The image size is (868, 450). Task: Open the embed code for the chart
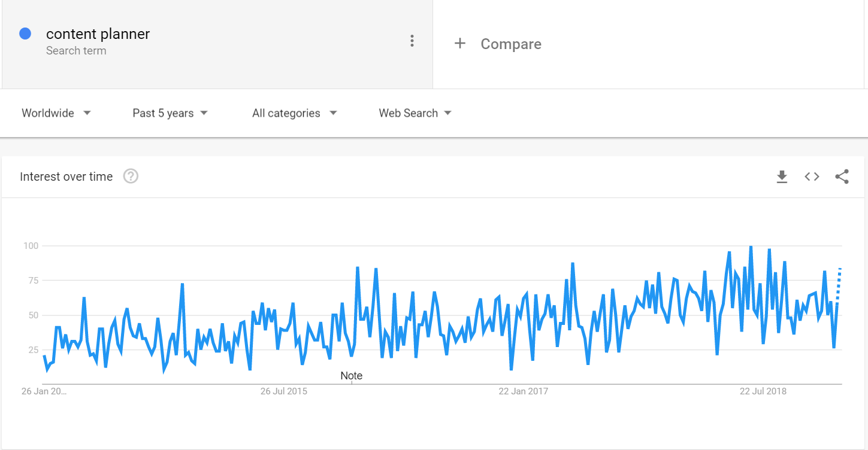point(812,177)
